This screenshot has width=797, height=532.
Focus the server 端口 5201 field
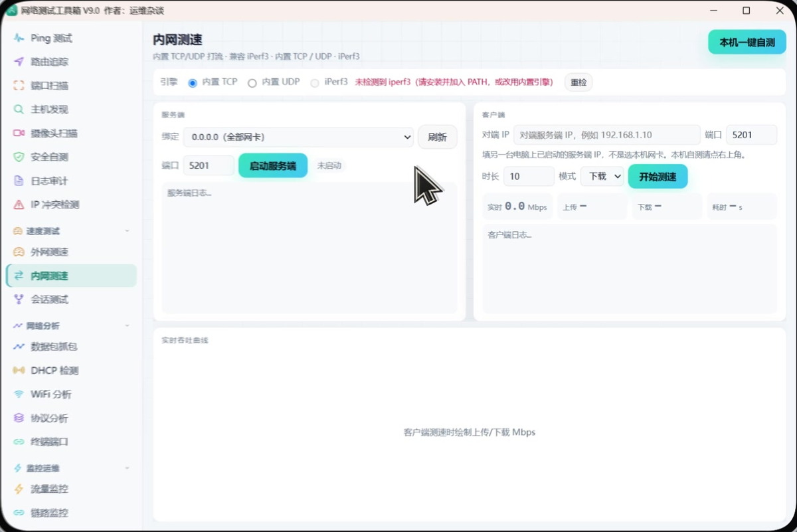209,165
